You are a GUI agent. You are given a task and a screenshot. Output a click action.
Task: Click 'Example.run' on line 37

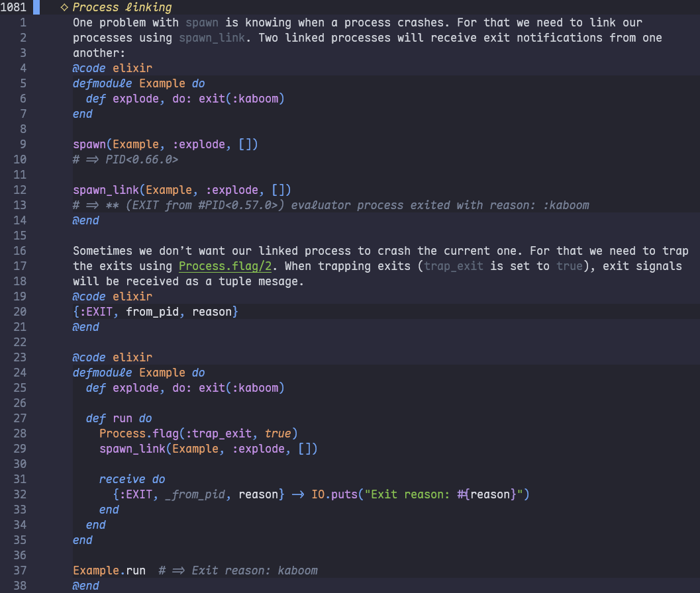[109, 570]
